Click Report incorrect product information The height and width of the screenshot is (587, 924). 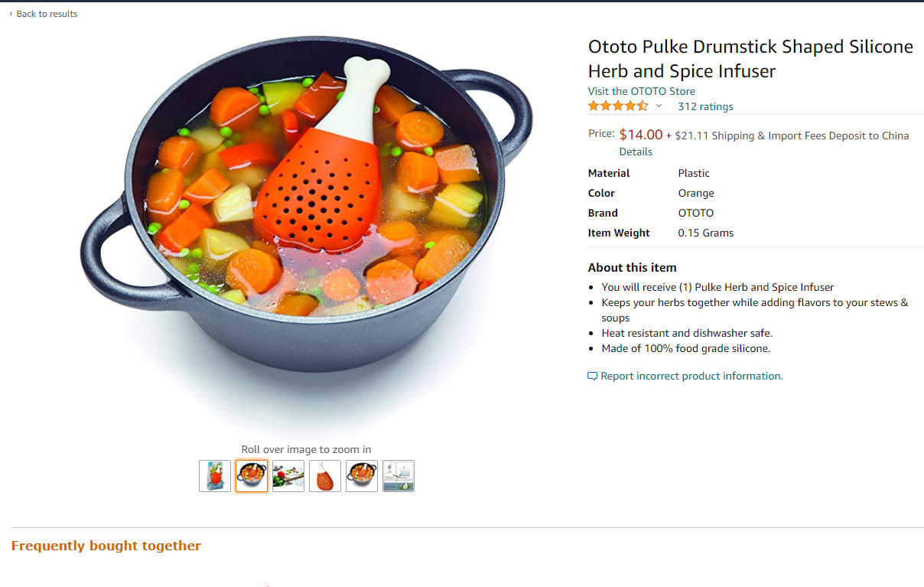[691, 376]
